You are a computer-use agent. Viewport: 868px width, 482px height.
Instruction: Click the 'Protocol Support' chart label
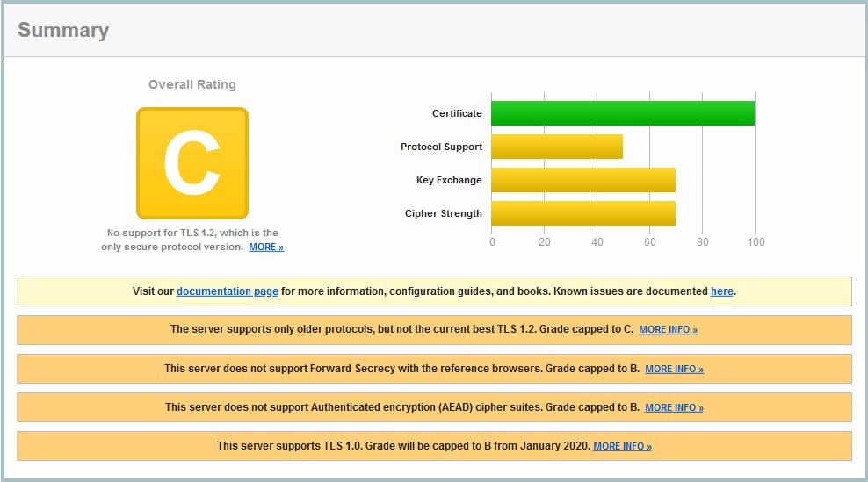click(x=441, y=147)
